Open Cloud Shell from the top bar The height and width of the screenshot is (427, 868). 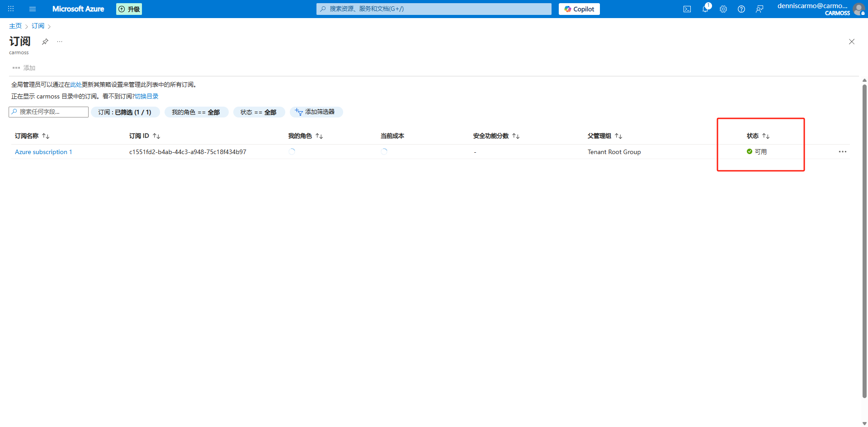tap(687, 9)
